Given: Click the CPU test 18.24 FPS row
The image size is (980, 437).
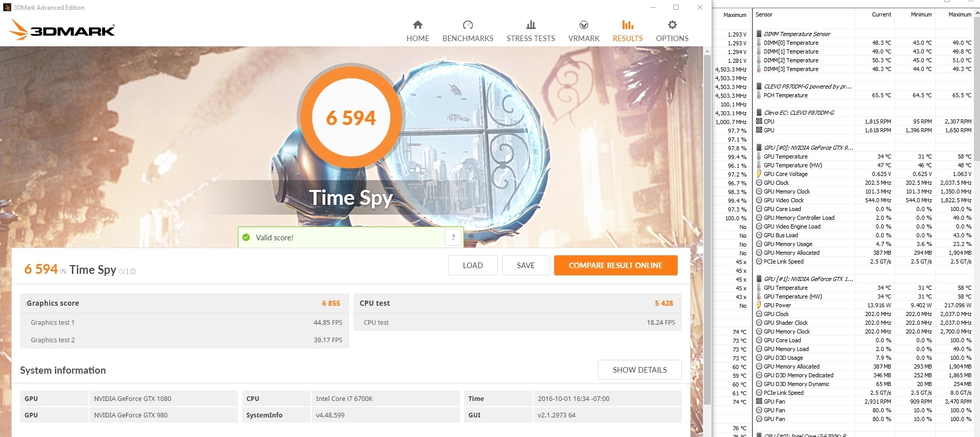Looking at the screenshot, I should [518, 322].
